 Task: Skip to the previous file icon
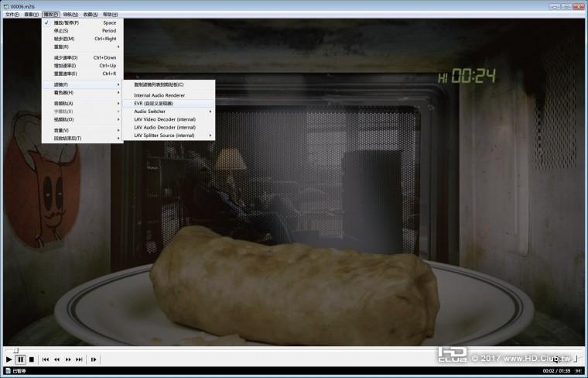click(x=46, y=359)
